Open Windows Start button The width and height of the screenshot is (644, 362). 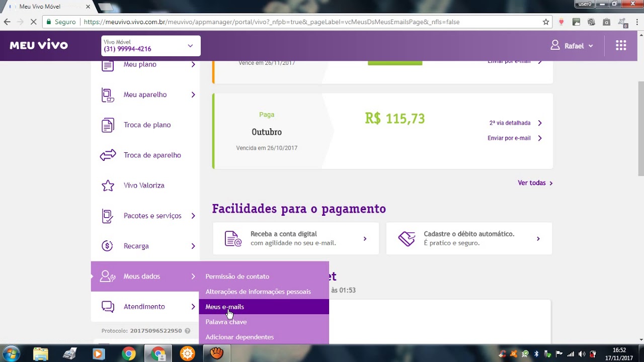[11, 353]
